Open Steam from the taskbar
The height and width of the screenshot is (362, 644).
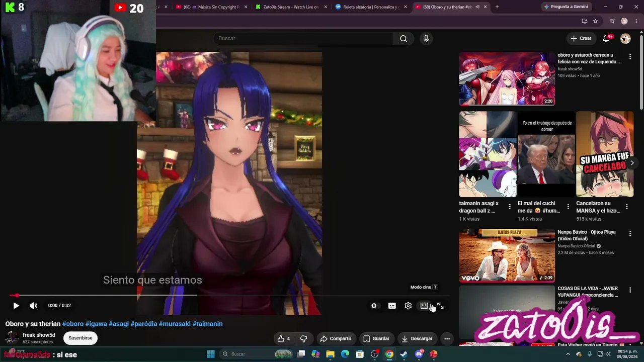(404, 354)
